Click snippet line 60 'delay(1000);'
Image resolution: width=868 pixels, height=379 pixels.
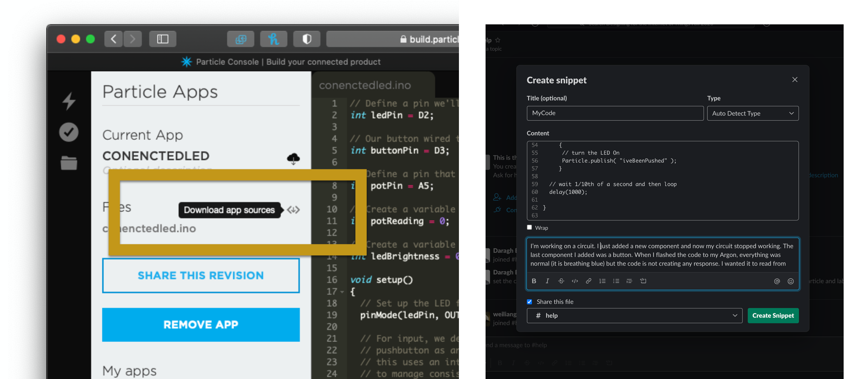coord(568,192)
